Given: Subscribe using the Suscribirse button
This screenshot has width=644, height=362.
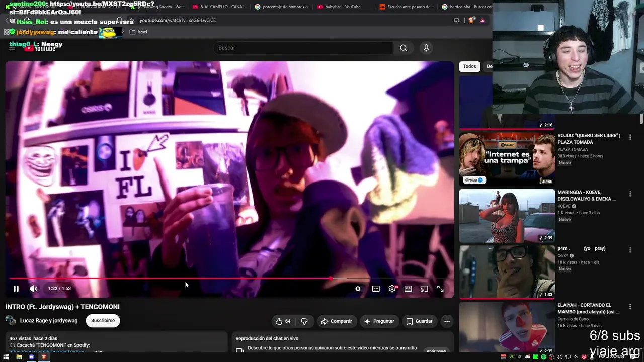Looking at the screenshot, I should 103,321.
